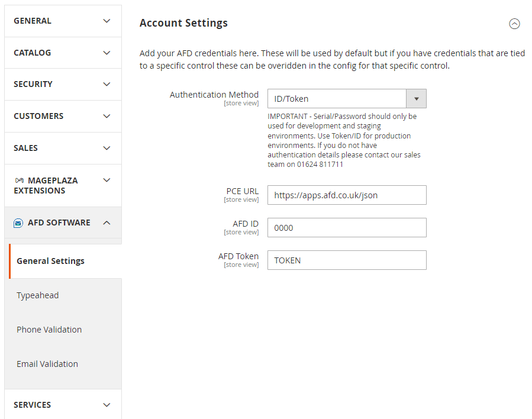This screenshot has height=419, width=532.
Task: Expand the General section chevron
Action: [x=107, y=21]
